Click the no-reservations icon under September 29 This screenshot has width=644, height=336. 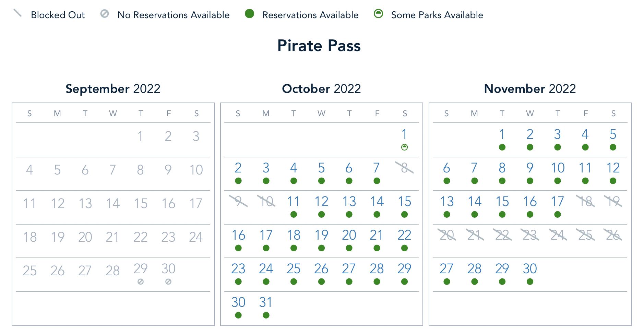click(x=141, y=282)
